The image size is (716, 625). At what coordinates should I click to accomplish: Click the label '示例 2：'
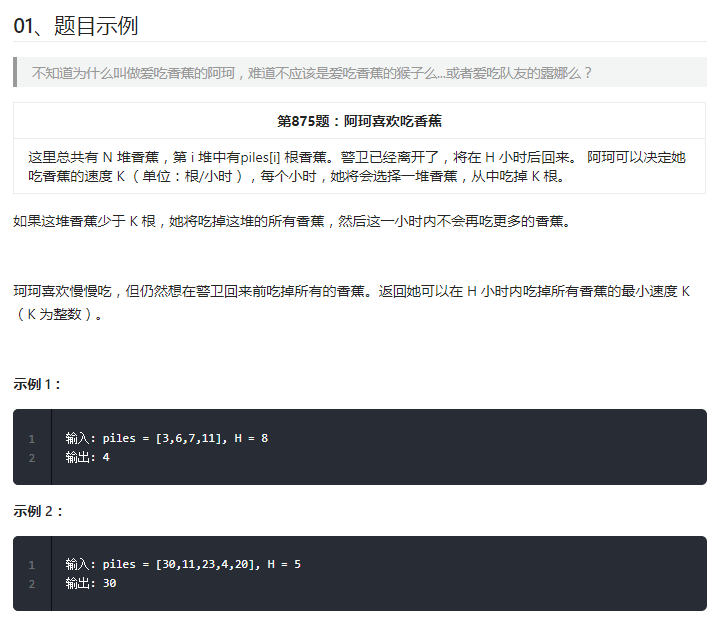[38, 511]
